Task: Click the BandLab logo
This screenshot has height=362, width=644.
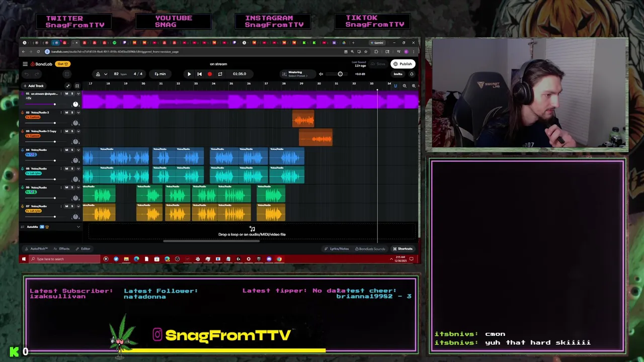Action: pos(41,64)
